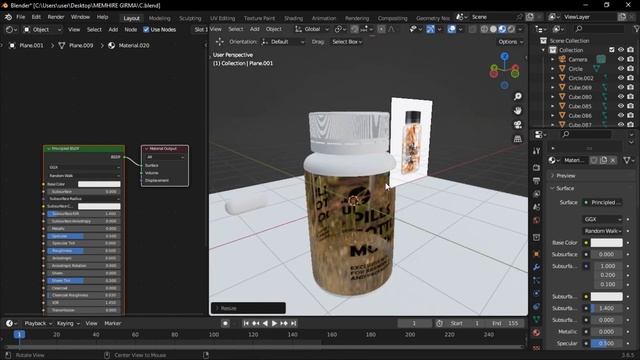Switch to the UV Editing workspace tab
The height and width of the screenshot is (360, 640).
coord(222,18)
